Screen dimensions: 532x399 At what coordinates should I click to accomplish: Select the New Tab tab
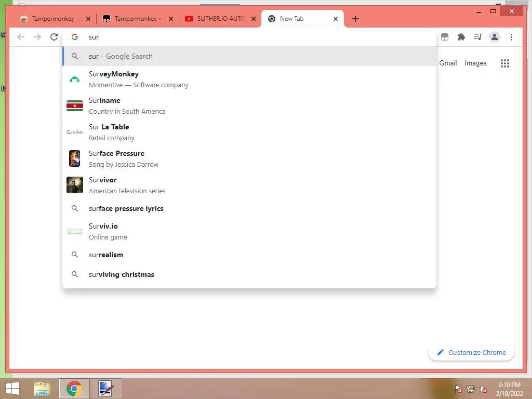pos(302,19)
